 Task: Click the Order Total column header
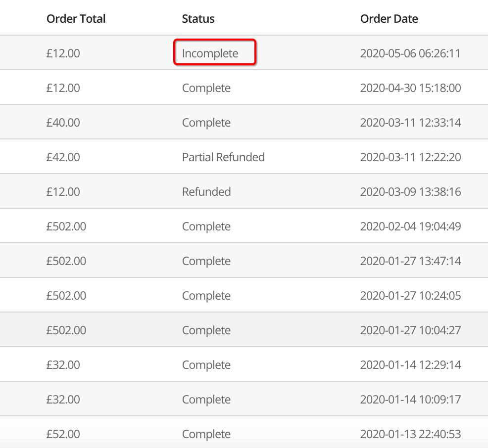76,19
